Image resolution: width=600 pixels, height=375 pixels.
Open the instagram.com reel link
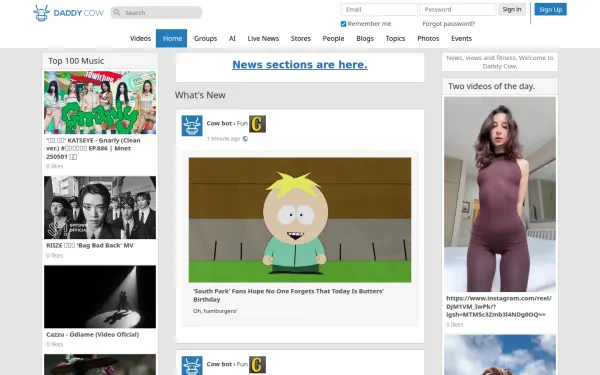(499, 306)
